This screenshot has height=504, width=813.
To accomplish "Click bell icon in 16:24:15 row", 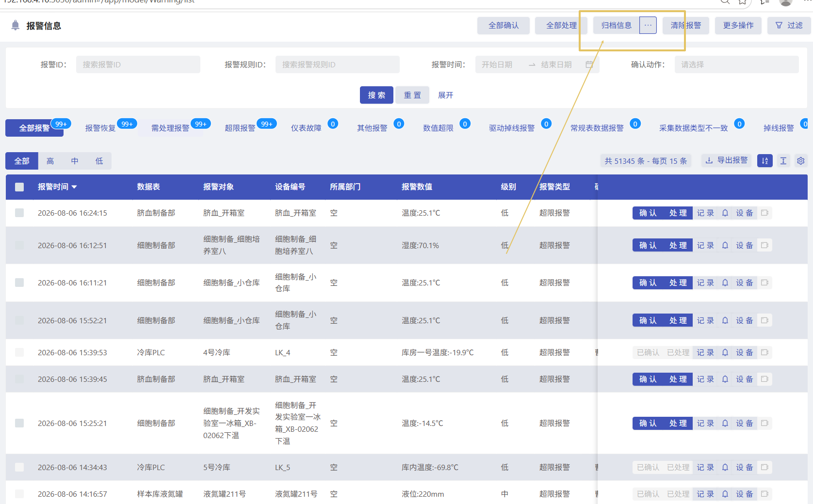I will point(725,213).
